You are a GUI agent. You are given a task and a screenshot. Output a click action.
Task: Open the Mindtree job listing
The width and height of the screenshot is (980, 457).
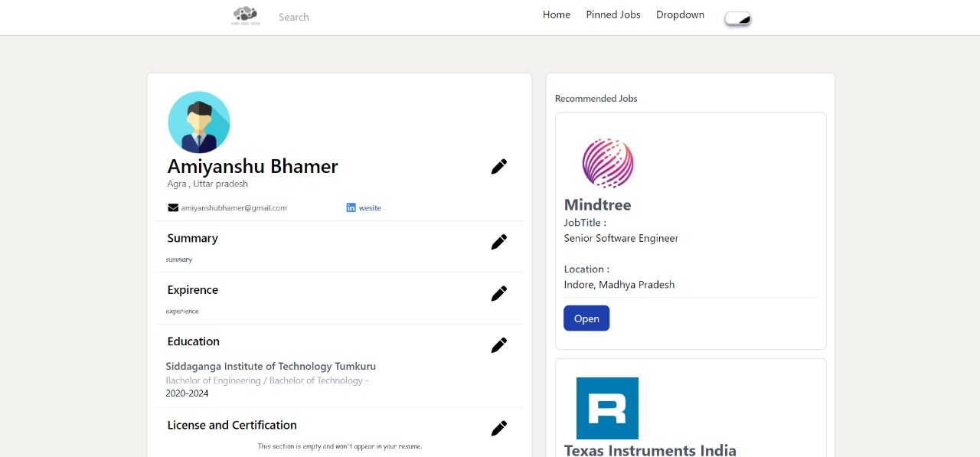[586, 318]
